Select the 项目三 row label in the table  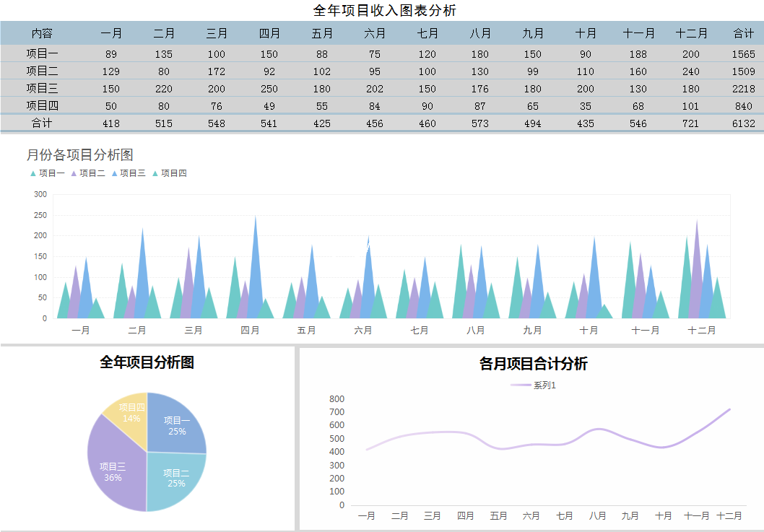point(42,89)
